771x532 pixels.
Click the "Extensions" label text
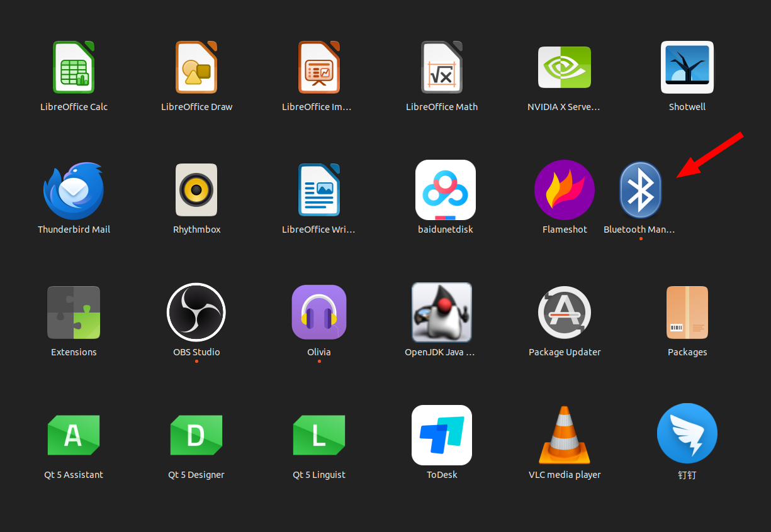74,352
